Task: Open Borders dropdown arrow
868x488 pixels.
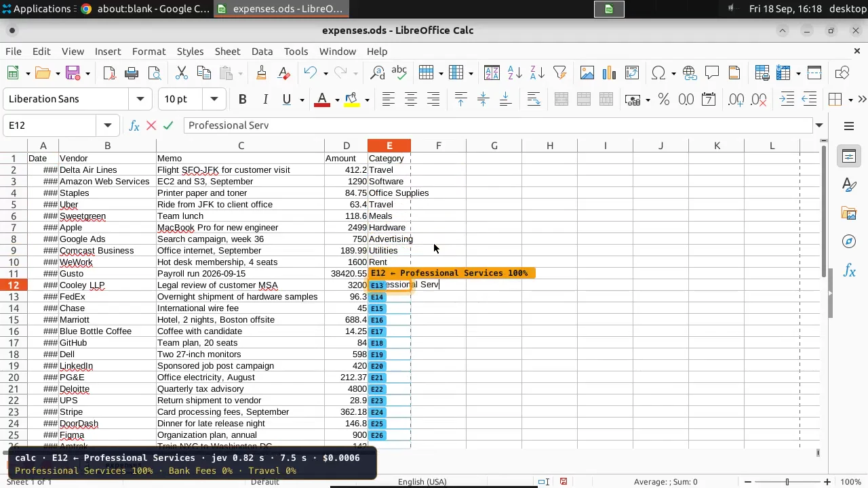Action: click(x=850, y=100)
